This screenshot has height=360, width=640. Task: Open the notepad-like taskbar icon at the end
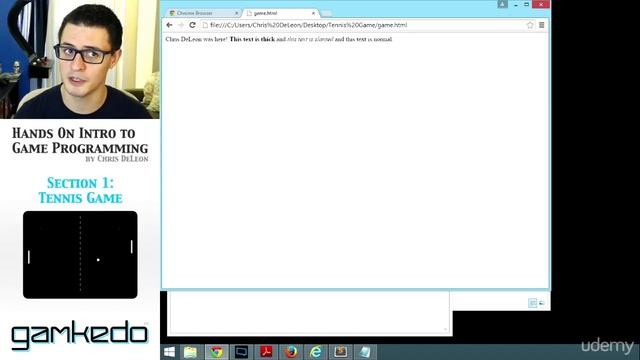tap(365, 352)
